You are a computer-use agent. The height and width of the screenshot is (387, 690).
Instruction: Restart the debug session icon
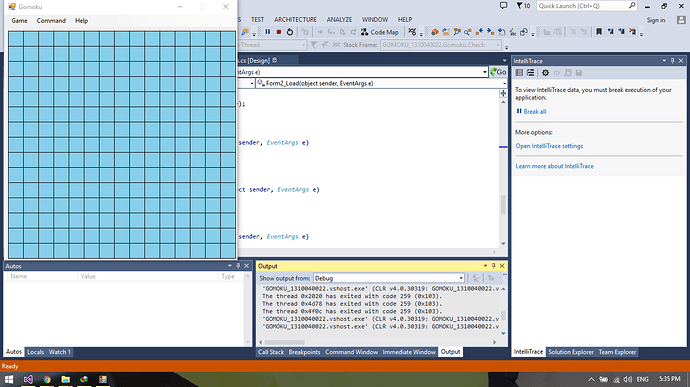pyautogui.click(x=290, y=32)
